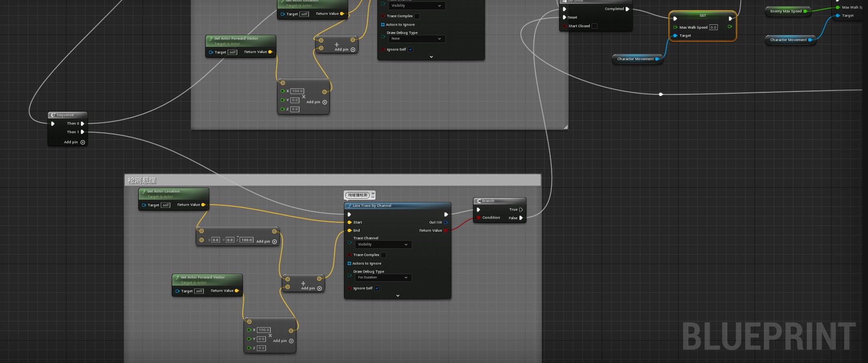The width and height of the screenshot is (868, 363).
Task: Click the yellow End pin on Line Trace By Channel
Action: pyautogui.click(x=350, y=231)
